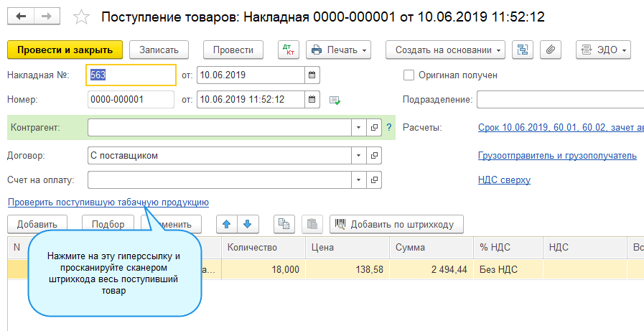Image resolution: width=644 pixels, height=331 pixels.
Task: Open calendar for Накладная date field
Action: pos(312,75)
